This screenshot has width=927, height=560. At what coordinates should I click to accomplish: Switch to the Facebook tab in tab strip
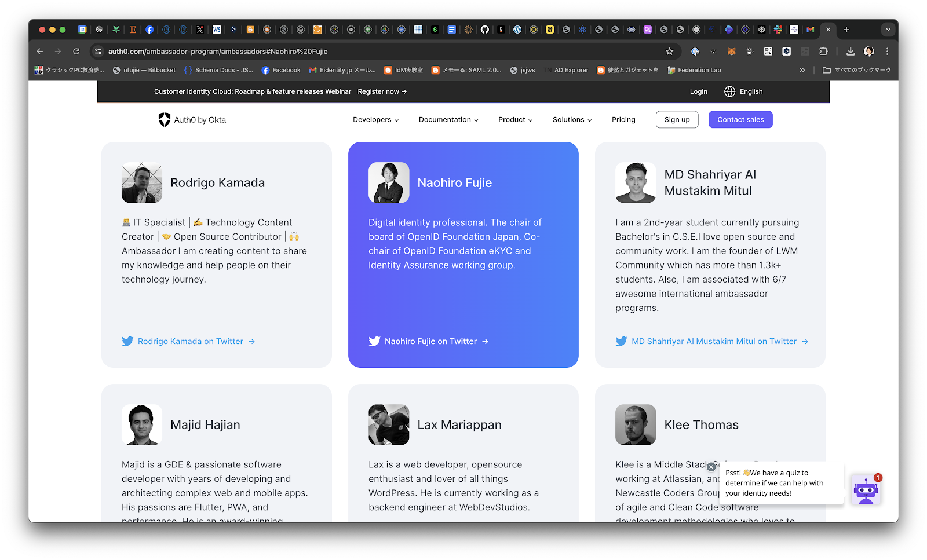[x=149, y=30]
